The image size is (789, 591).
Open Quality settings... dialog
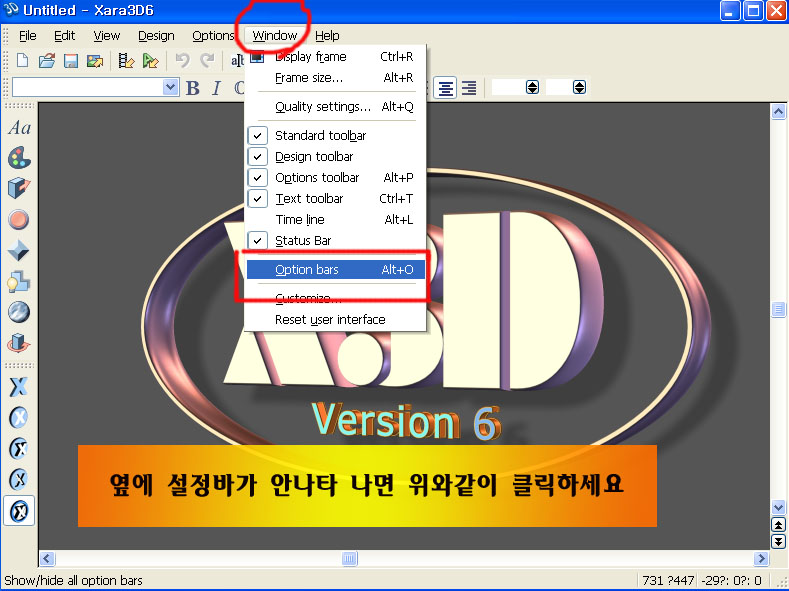pyautogui.click(x=335, y=107)
